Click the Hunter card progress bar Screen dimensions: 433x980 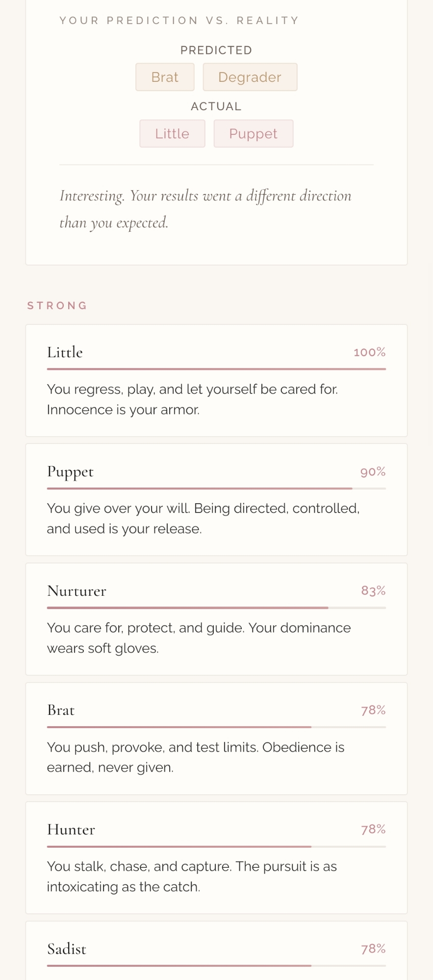[x=216, y=846]
